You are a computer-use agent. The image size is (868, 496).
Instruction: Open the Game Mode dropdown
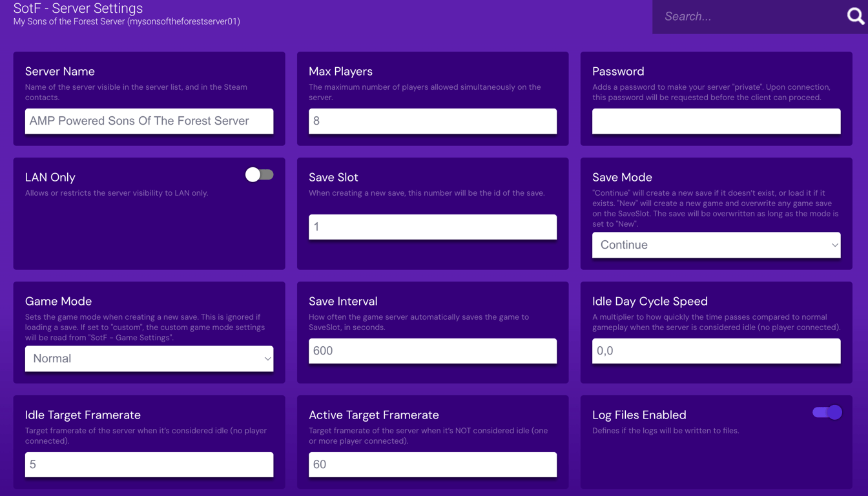149,358
